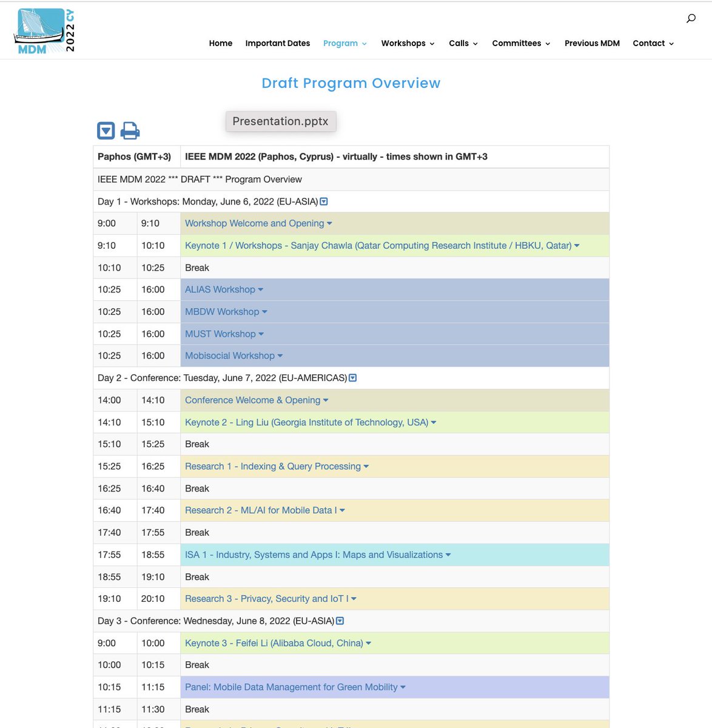
Task: Expand all sessions using the down-arrow icon
Action: pyautogui.click(x=106, y=130)
